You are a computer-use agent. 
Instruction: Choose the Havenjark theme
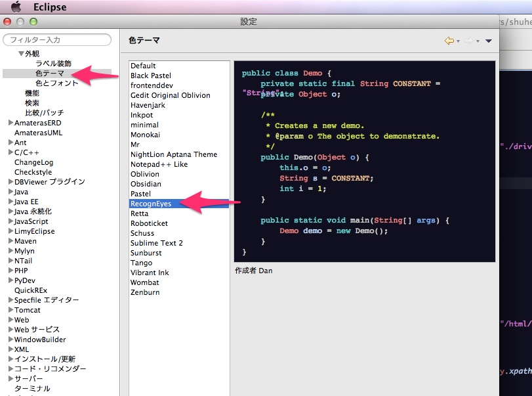[x=148, y=105]
